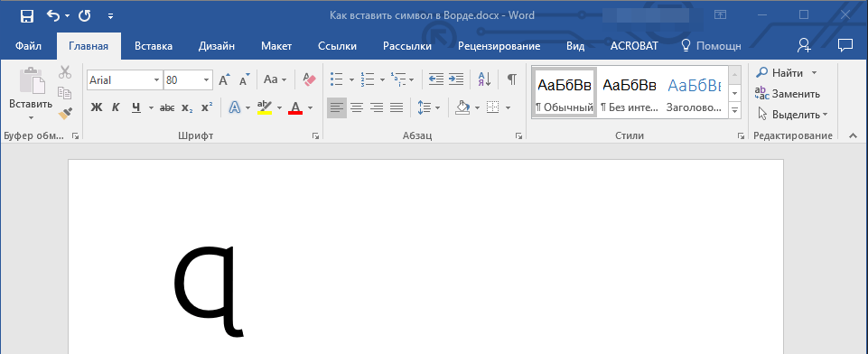Expand font color dropdown arrow
This screenshot has width=868, height=354.
pos(310,107)
